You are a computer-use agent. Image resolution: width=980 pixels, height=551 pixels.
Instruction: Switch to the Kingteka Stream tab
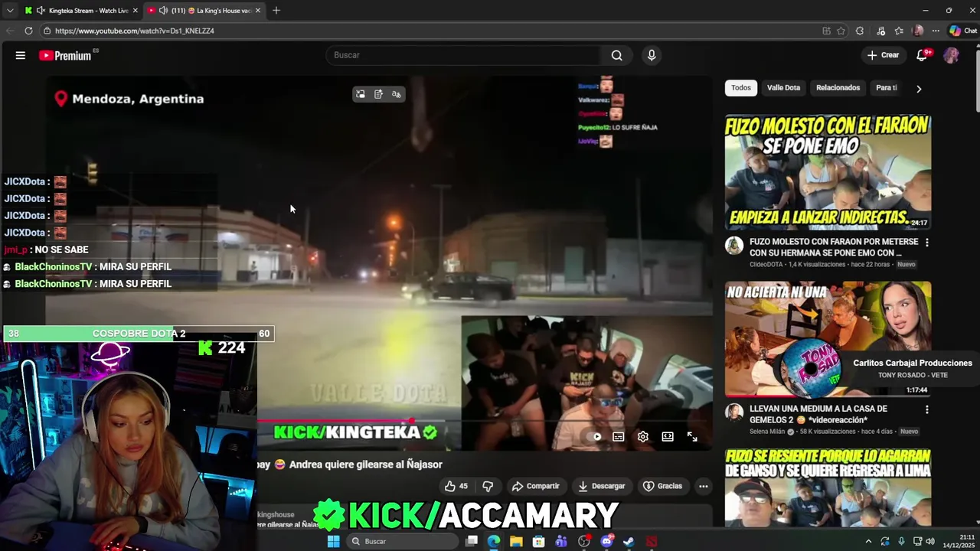(88, 11)
